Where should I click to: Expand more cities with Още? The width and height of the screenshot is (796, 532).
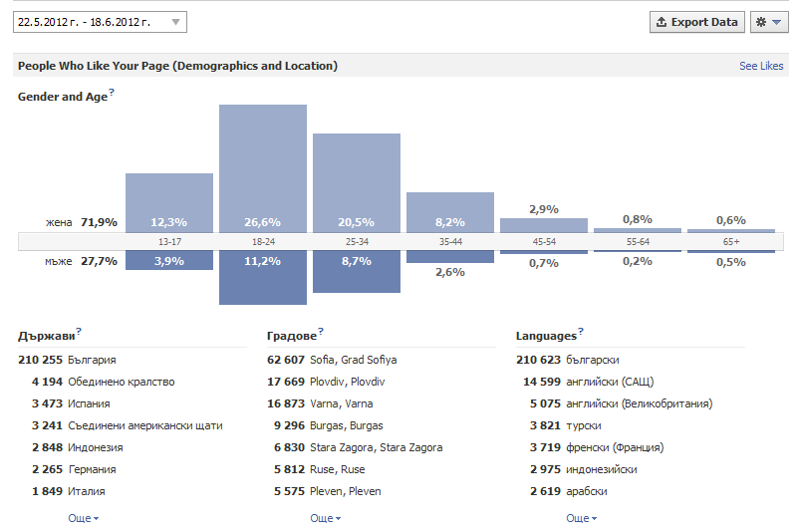tap(325, 518)
